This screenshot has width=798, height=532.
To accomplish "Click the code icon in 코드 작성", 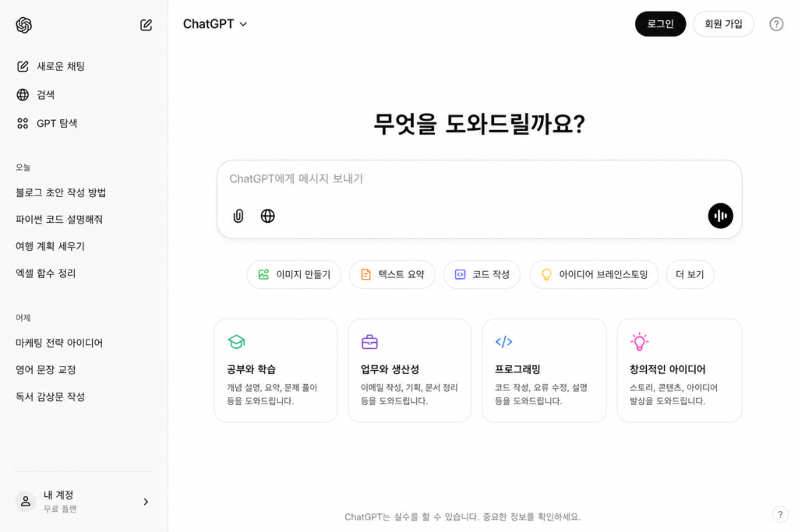I will (460, 275).
